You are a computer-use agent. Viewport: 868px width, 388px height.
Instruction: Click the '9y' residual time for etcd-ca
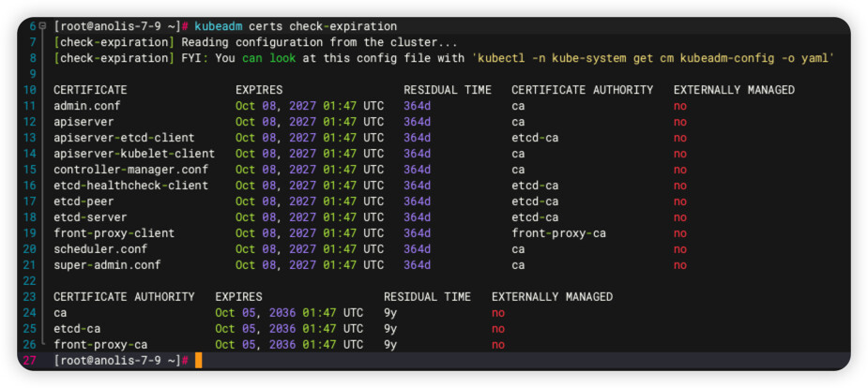coord(390,329)
